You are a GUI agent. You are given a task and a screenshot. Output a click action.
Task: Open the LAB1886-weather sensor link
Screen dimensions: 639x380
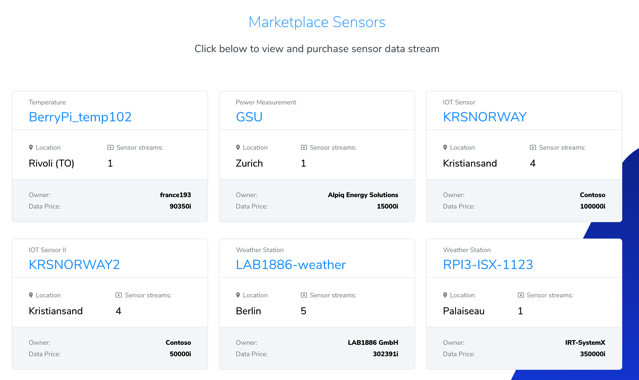291,265
